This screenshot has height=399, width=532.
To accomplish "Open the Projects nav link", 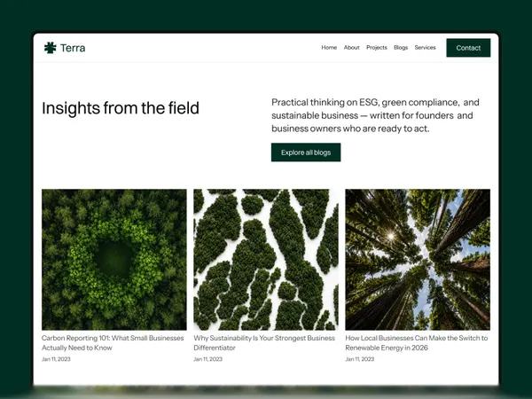I will [377, 48].
